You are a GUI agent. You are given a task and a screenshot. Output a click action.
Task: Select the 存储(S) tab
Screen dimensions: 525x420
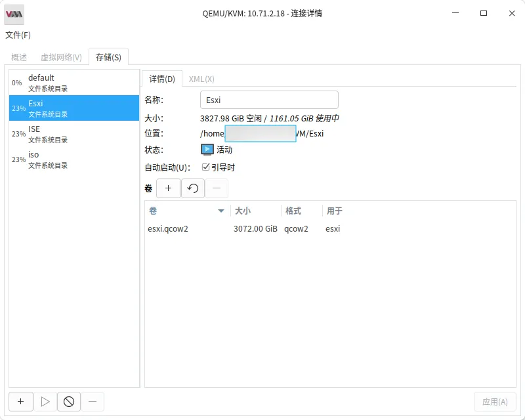[x=108, y=57]
